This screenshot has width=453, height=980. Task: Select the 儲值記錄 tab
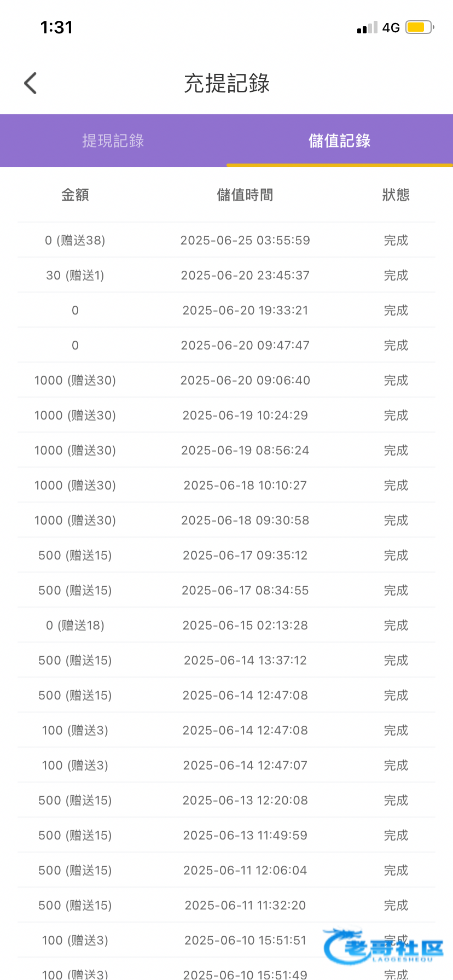click(x=339, y=141)
